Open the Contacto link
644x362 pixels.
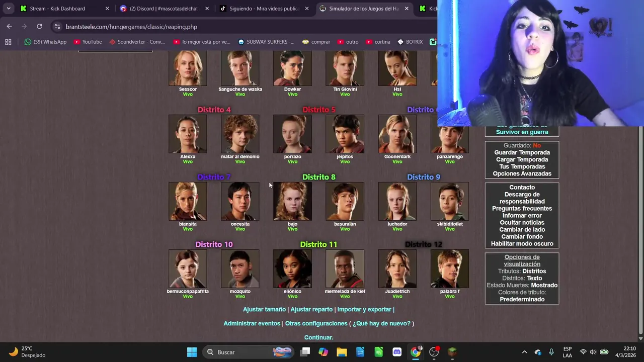pos(522,187)
